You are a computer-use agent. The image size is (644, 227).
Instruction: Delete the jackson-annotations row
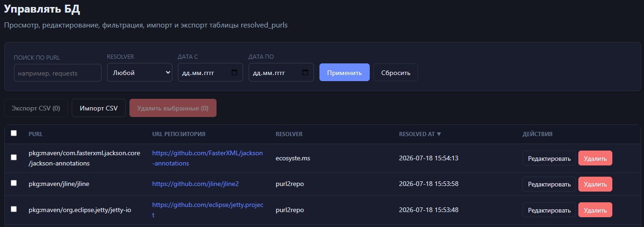(595, 158)
